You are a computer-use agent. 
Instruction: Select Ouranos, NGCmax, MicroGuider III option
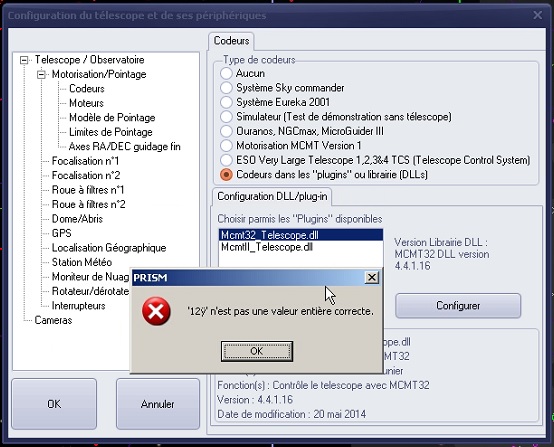[226, 131]
